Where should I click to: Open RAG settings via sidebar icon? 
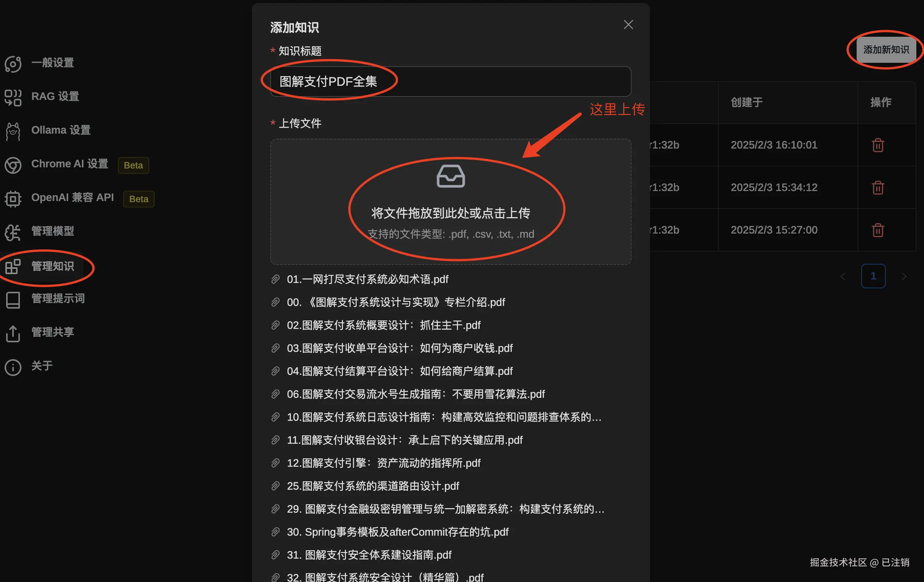point(13,97)
